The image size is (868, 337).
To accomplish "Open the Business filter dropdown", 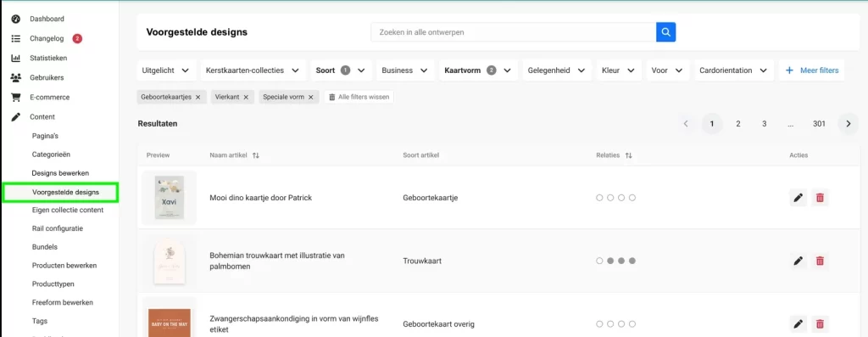I will [x=404, y=70].
